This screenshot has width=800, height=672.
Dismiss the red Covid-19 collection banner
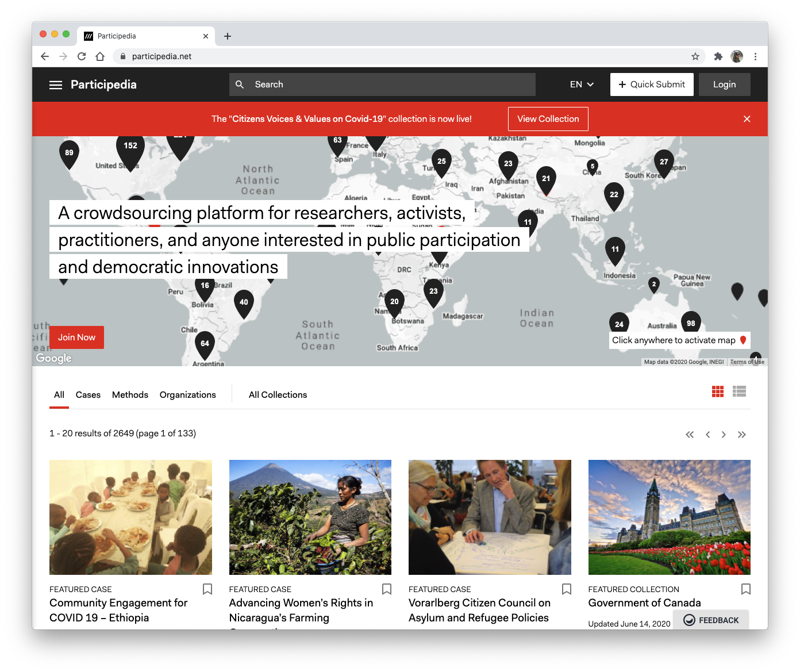pyautogui.click(x=747, y=119)
